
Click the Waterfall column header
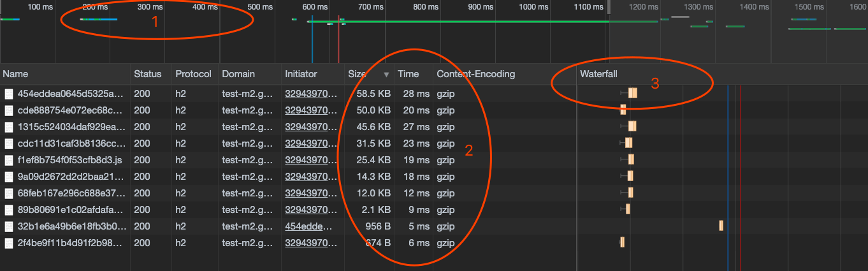598,74
